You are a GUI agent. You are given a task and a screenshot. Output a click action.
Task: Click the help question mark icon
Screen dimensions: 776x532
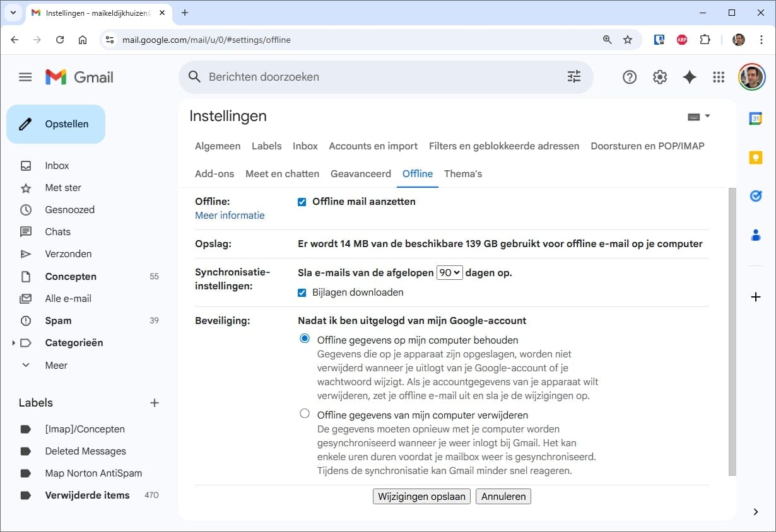point(630,76)
